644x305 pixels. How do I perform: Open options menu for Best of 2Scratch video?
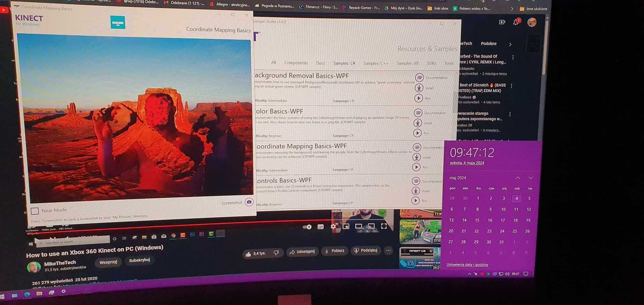pos(511,86)
